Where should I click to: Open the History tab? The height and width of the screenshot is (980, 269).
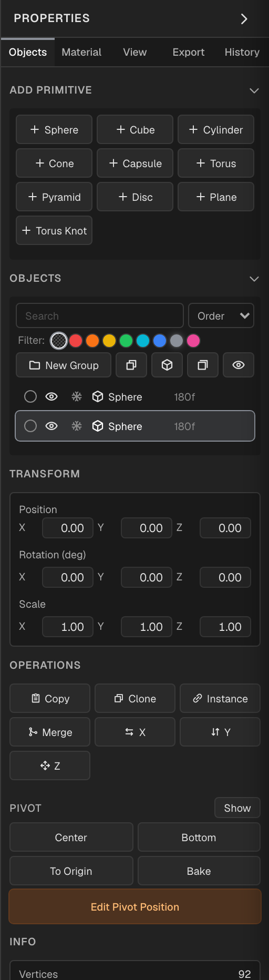pos(242,52)
